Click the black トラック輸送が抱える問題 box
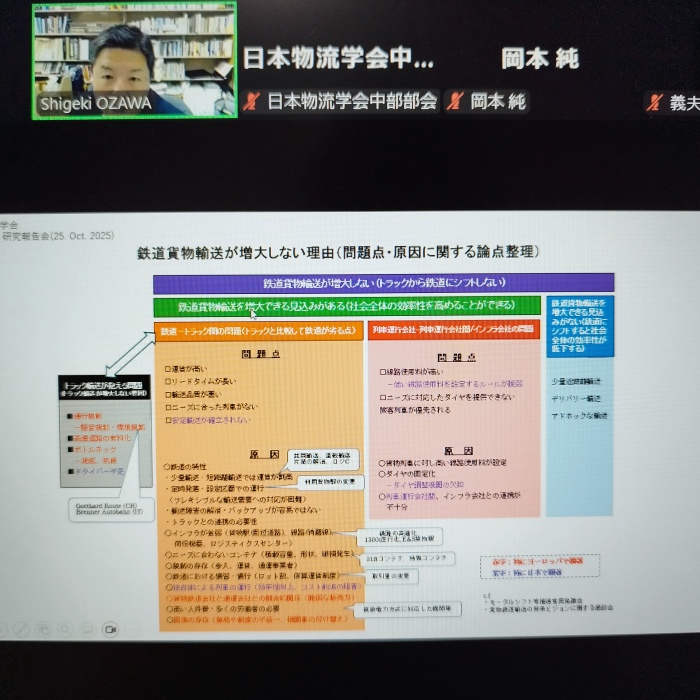 click(105, 389)
